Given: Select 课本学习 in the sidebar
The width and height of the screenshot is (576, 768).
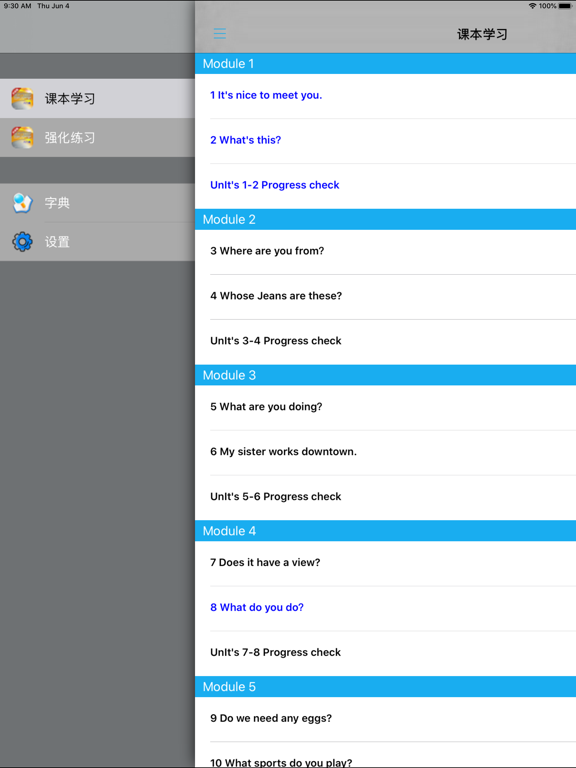Looking at the screenshot, I should (97, 98).
